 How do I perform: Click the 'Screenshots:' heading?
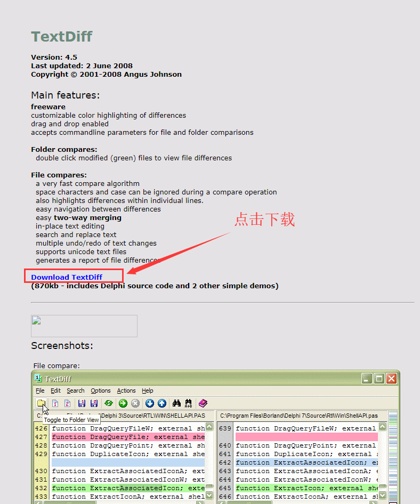62,346
